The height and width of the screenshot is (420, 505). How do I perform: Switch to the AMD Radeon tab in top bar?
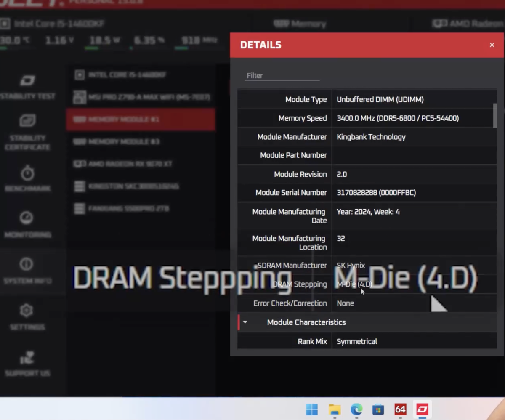click(468, 24)
